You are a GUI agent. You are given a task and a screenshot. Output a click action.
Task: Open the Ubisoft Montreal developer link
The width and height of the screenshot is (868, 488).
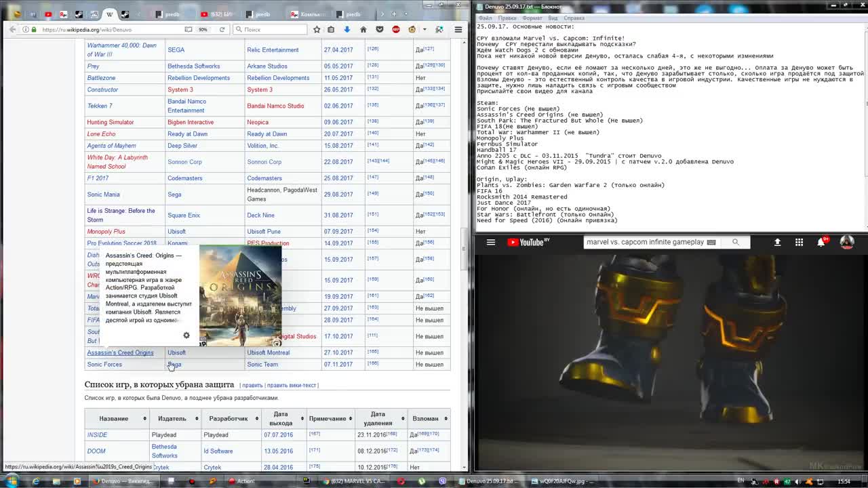pyautogui.click(x=268, y=352)
